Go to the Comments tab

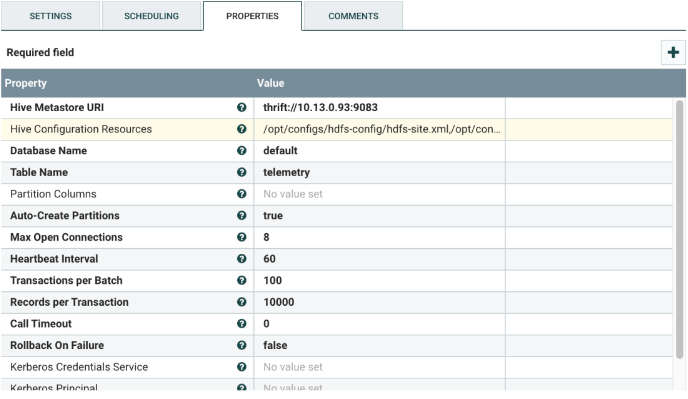(353, 16)
